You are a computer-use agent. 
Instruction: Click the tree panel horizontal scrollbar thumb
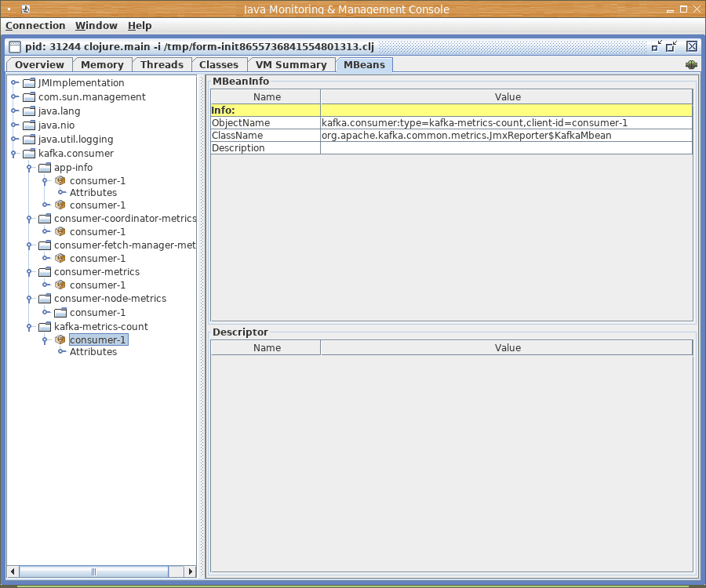93,572
